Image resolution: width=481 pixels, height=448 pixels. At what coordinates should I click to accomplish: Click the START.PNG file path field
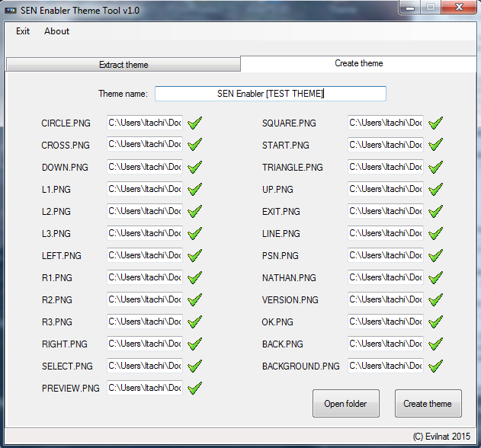point(386,145)
